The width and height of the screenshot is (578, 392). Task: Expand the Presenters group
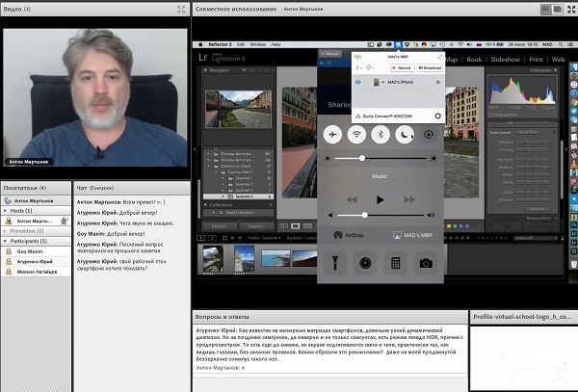click(5, 230)
